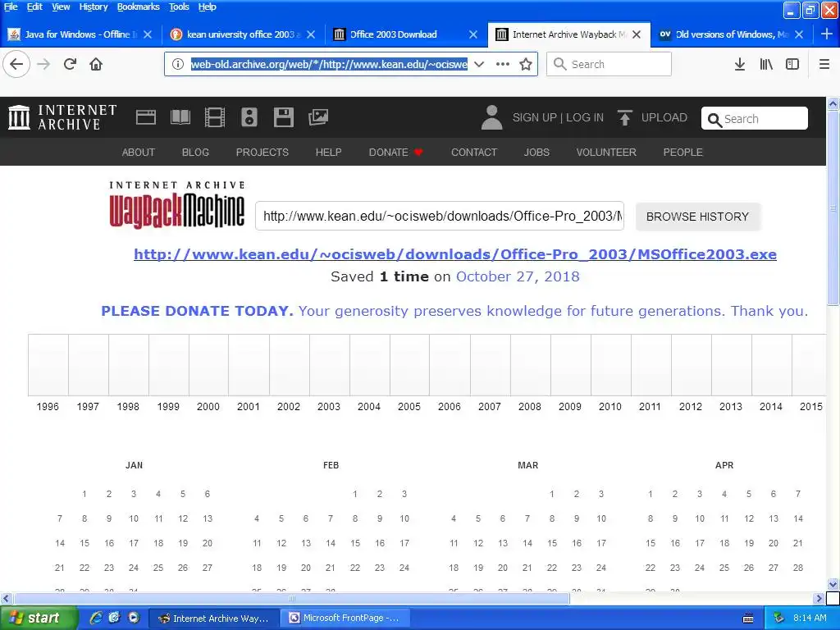Click the Wayback Machine URL input field

pyautogui.click(x=440, y=217)
